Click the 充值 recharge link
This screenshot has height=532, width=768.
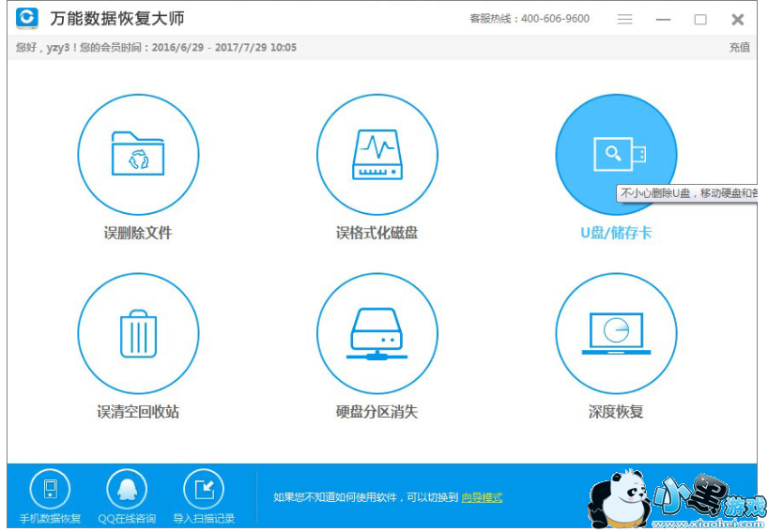[739, 47]
